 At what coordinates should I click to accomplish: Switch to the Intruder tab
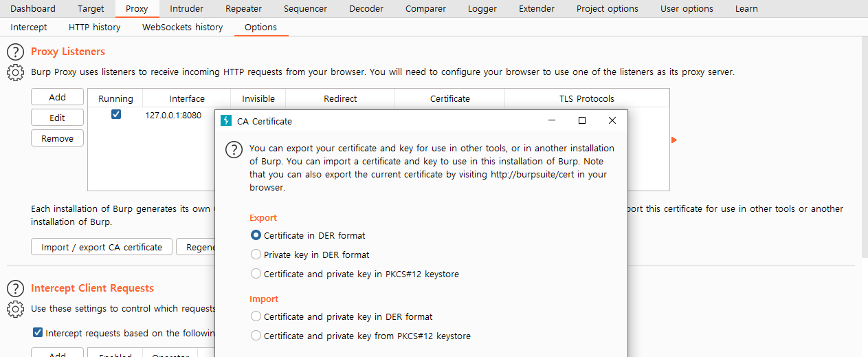click(x=187, y=9)
